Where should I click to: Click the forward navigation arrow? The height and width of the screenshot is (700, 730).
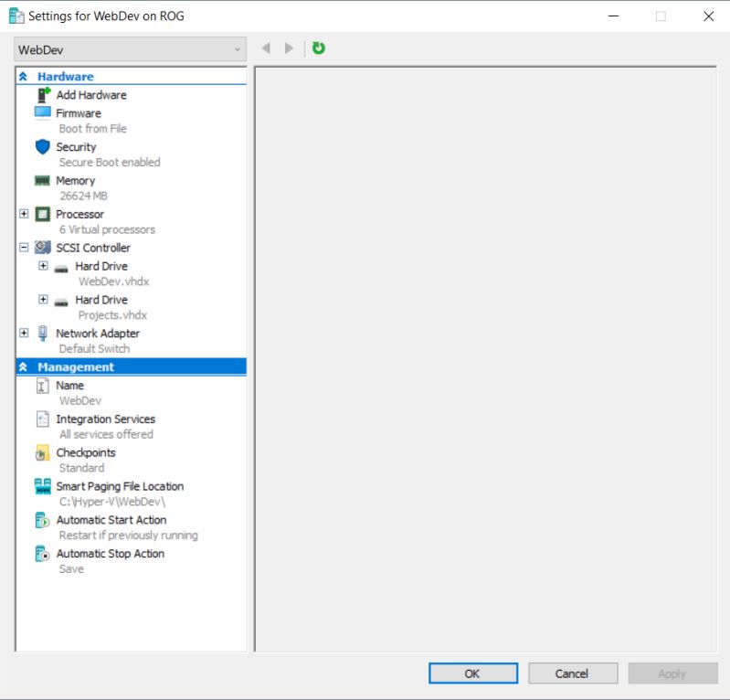289,48
